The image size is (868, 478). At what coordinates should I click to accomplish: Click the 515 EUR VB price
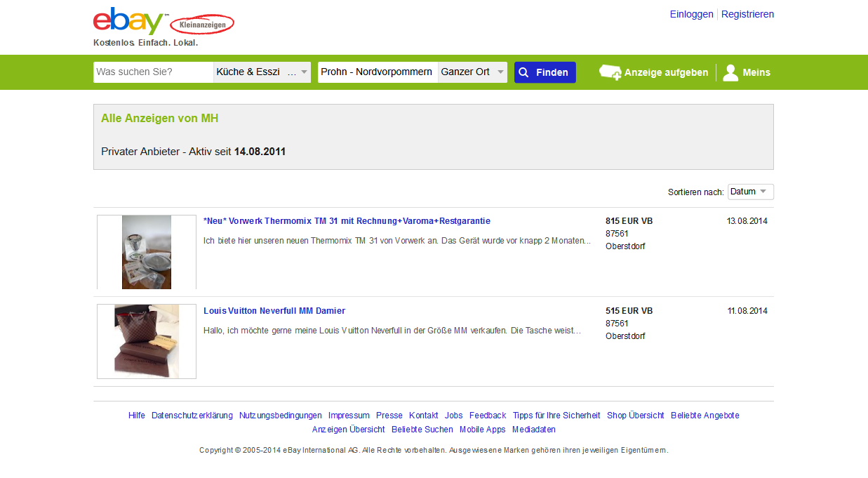point(629,311)
